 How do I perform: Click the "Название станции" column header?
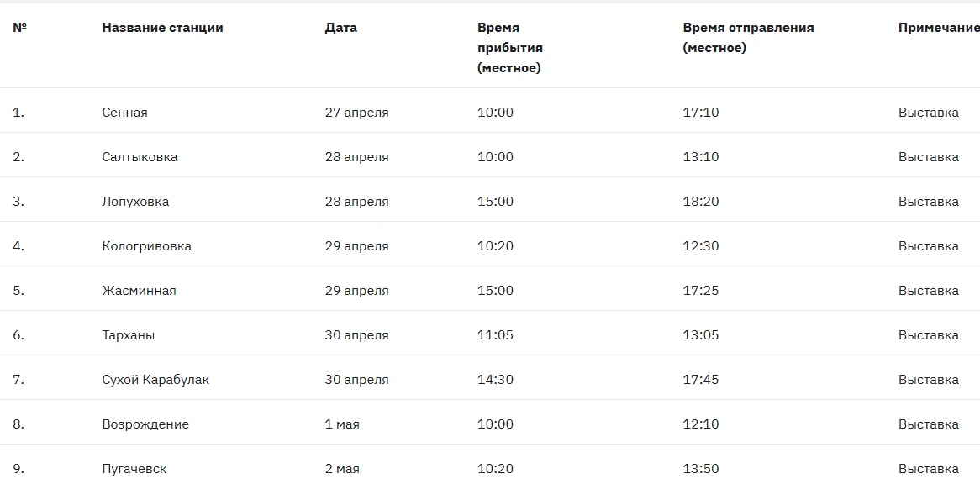point(162,28)
